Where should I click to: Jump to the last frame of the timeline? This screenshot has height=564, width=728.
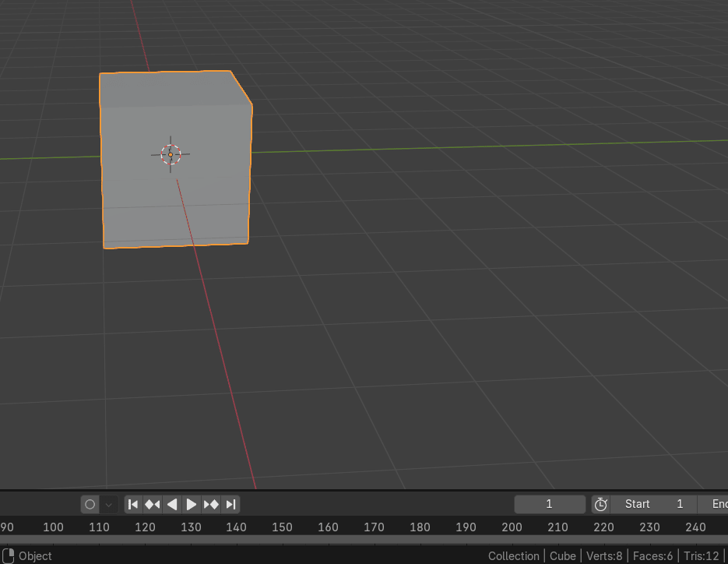(230, 504)
